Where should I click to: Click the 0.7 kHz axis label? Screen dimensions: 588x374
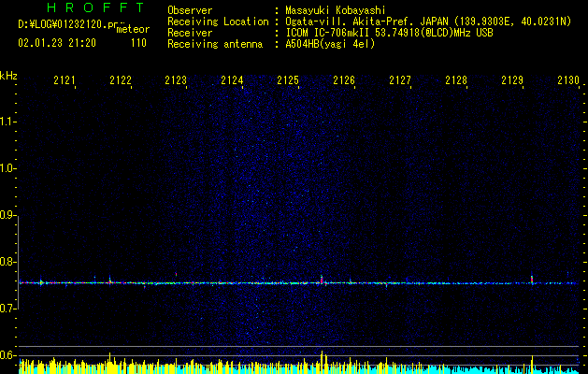[x=7, y=309]
